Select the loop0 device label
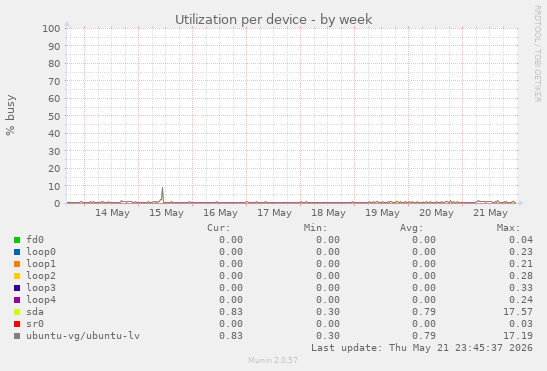This screenshot has width=547, height=371. 41,252
